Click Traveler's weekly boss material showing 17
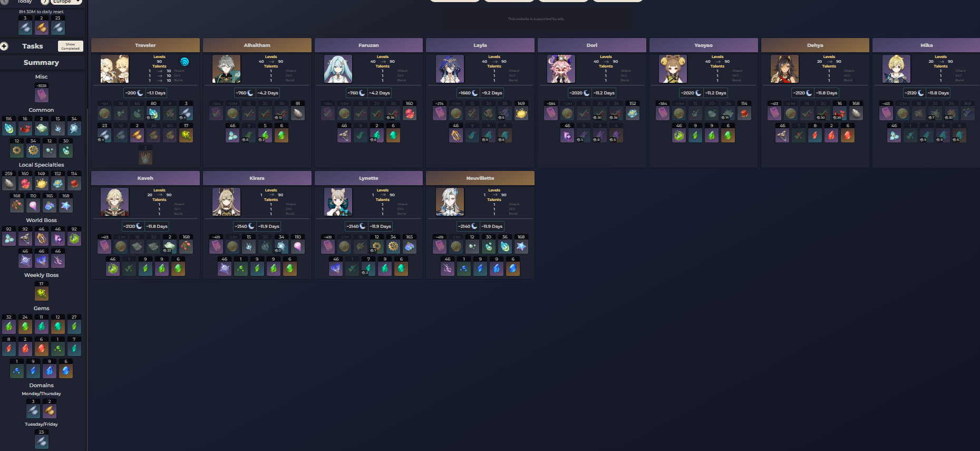 pos(186,133)
